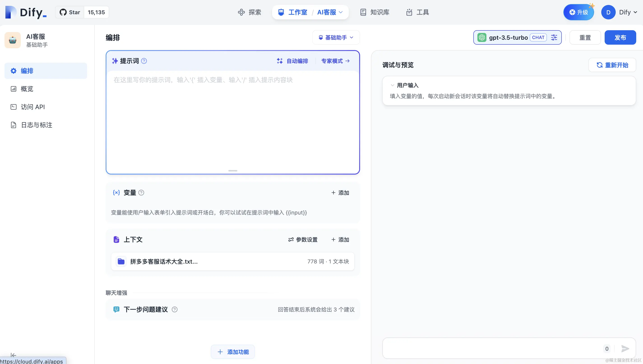The width and height of the screenshot is (643, 364).
Task: Open 日志与标注 in the sidebar
Action: (x=37, y=125)
